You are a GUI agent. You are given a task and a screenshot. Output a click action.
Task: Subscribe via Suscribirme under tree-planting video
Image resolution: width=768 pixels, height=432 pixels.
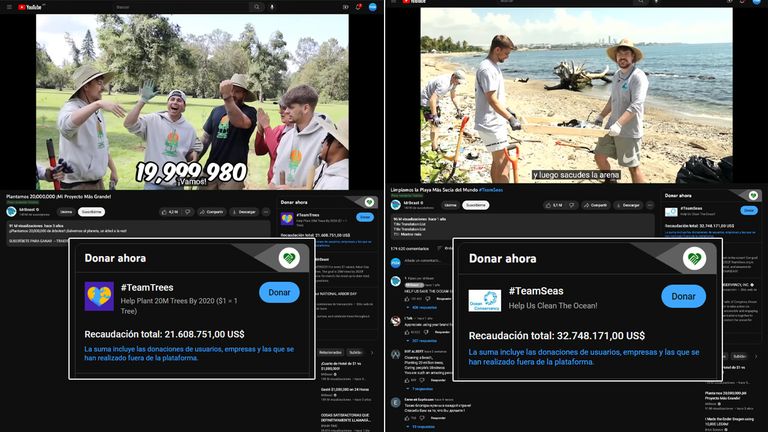click(x=92, y=212)
